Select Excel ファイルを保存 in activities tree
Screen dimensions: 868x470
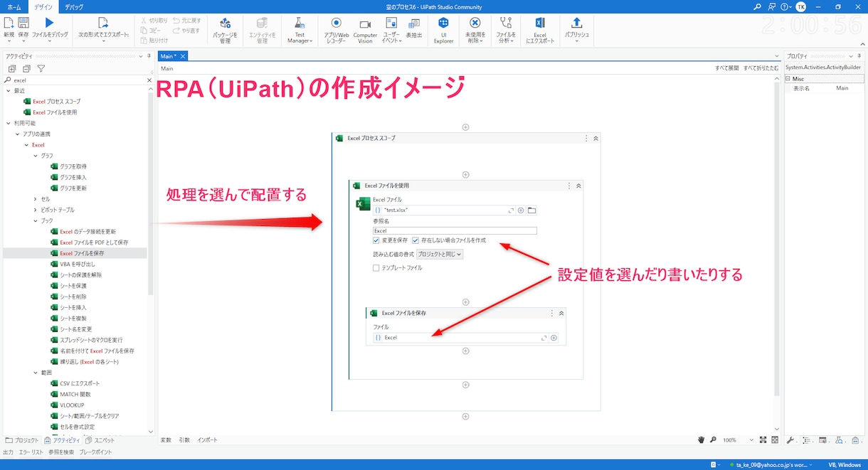coord(82,253)
